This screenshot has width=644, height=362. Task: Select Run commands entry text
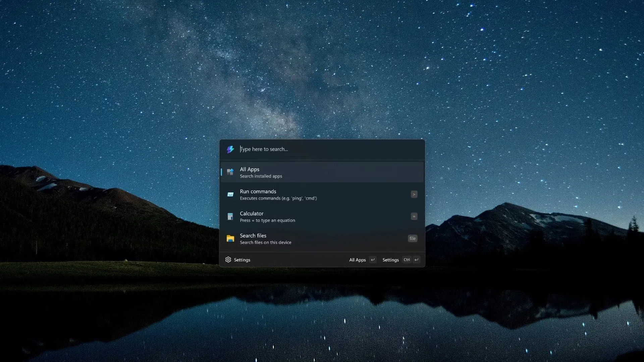pyautogui.click(x=258, y=191)
